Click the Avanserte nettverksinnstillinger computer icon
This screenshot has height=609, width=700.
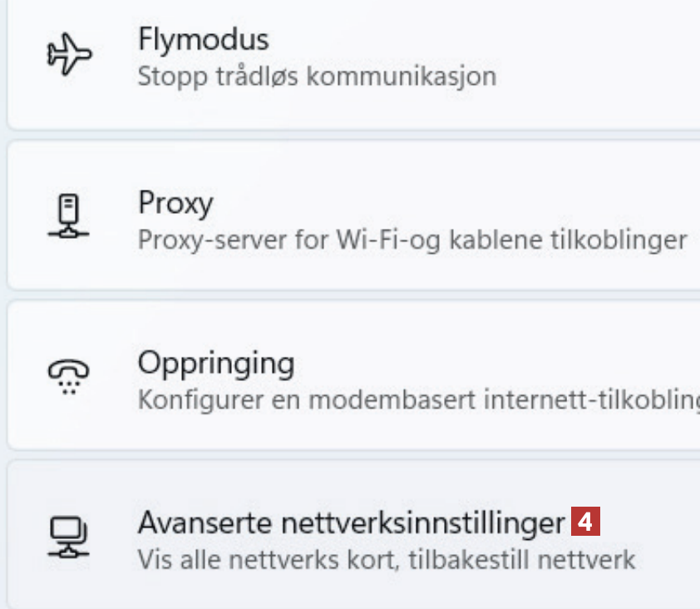(x=69, y=535)
